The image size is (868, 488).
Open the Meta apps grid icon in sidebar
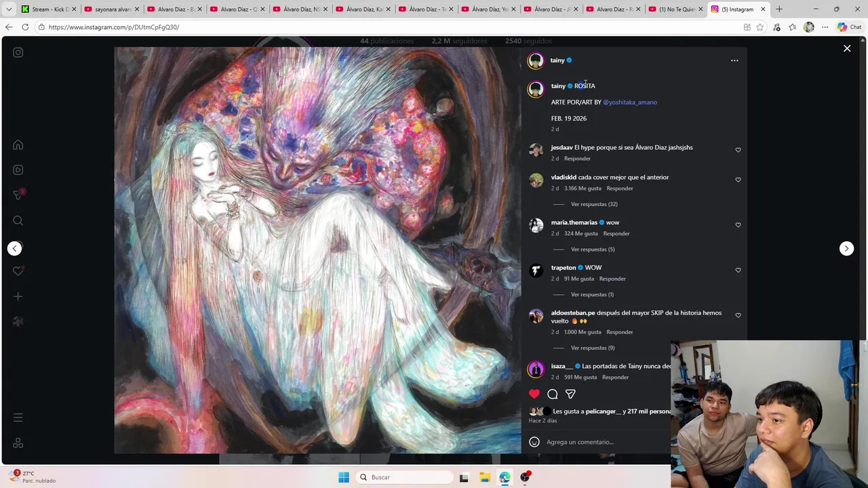(x=18, y=443)
